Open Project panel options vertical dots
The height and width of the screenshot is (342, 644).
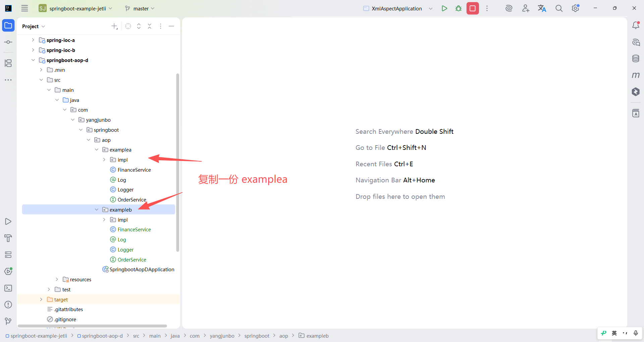(x=161, y=26)
